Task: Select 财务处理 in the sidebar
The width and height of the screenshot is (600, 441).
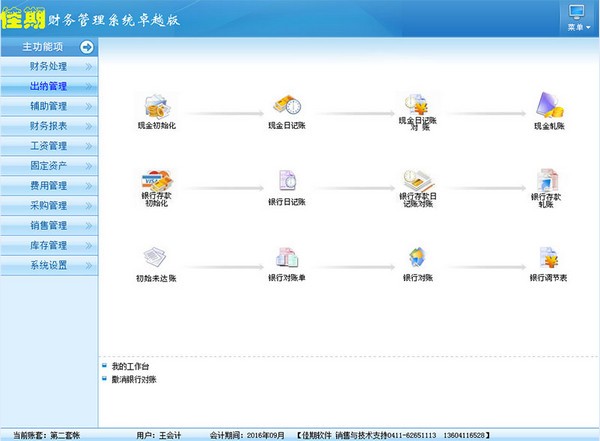Action: (49, 67)
